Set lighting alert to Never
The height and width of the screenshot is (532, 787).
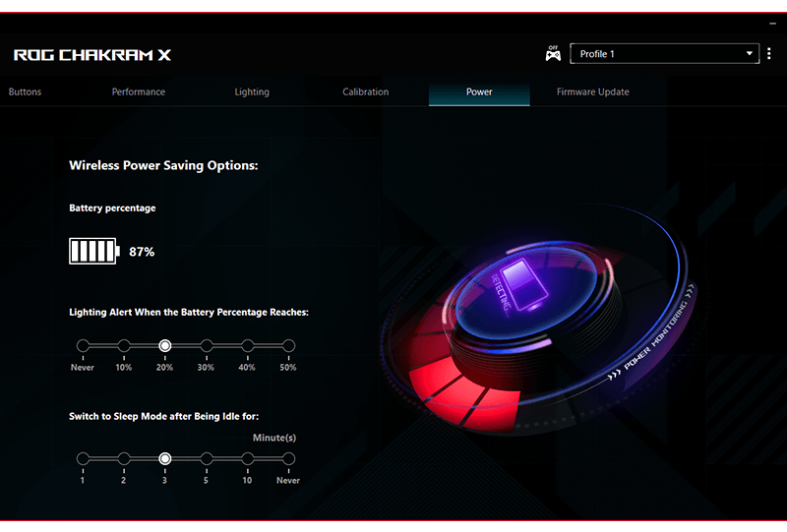coord(83,345)
